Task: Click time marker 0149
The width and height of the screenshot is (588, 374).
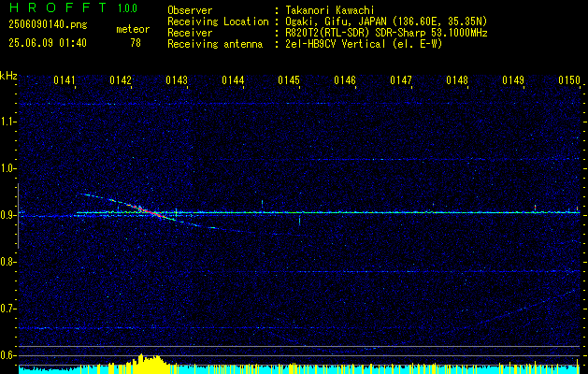Action: coord(513,80)
